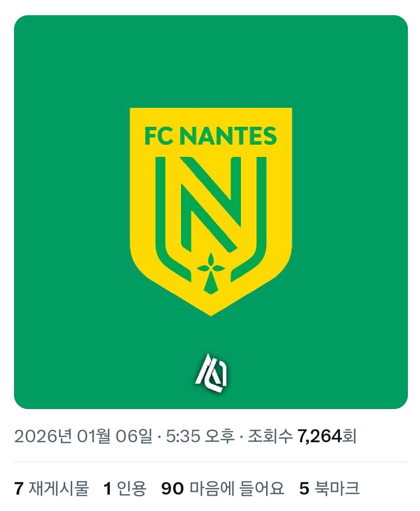Open the 북마크 bookmarks label
The height and width of the screenshot is (511, 420).
tap(337, 489)
